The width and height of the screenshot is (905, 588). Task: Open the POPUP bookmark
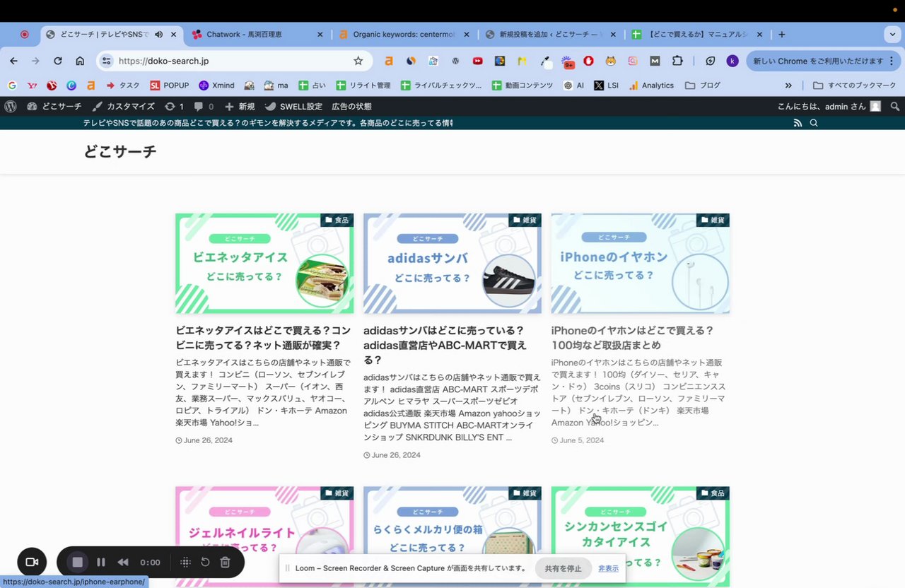click(170, 85)
